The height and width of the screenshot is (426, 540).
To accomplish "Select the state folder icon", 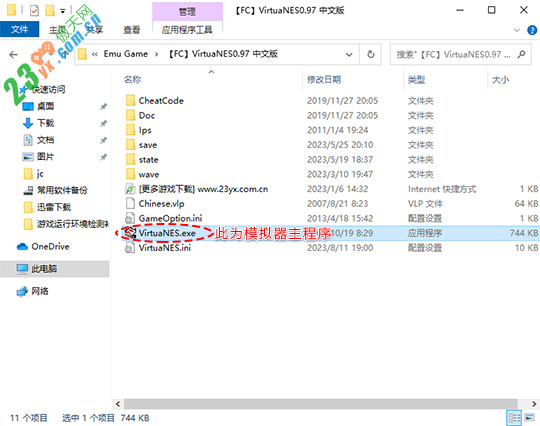I will 131,159.
